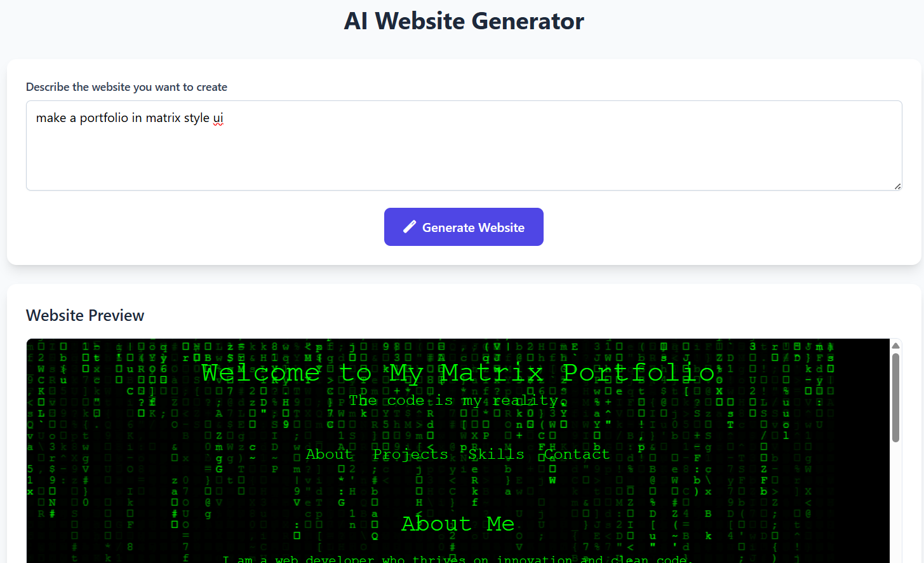
Task: Focus the website description text area
Action: [464, 146]
